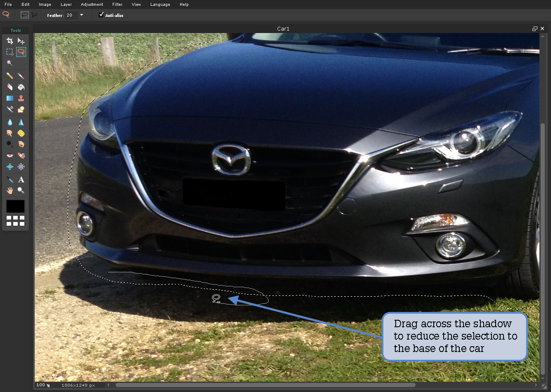Image resolution: width=551 pixels, height=392 pixels.
Task: Select the Move tool
Action: tap(21, 41)
